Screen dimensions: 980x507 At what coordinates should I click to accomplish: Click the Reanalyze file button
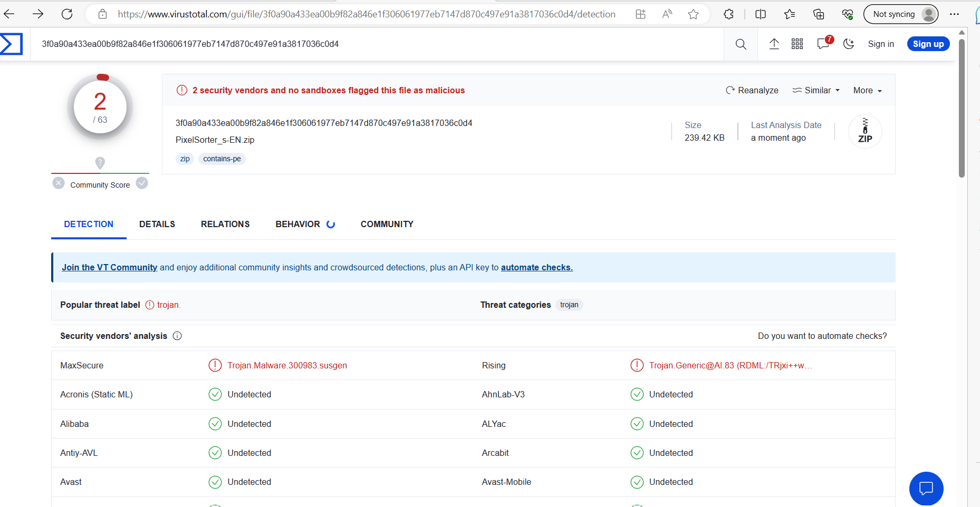[752, 91]
